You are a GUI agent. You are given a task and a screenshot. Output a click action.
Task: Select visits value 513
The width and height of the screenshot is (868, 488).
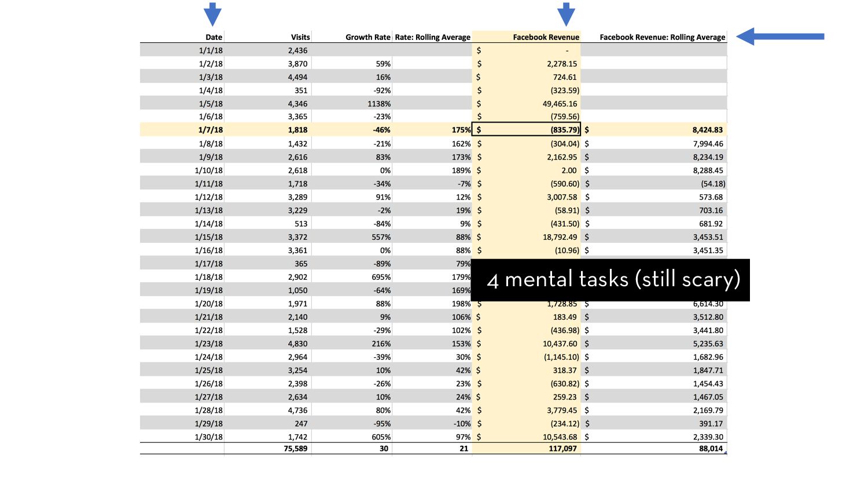click(x=301, y=224)
